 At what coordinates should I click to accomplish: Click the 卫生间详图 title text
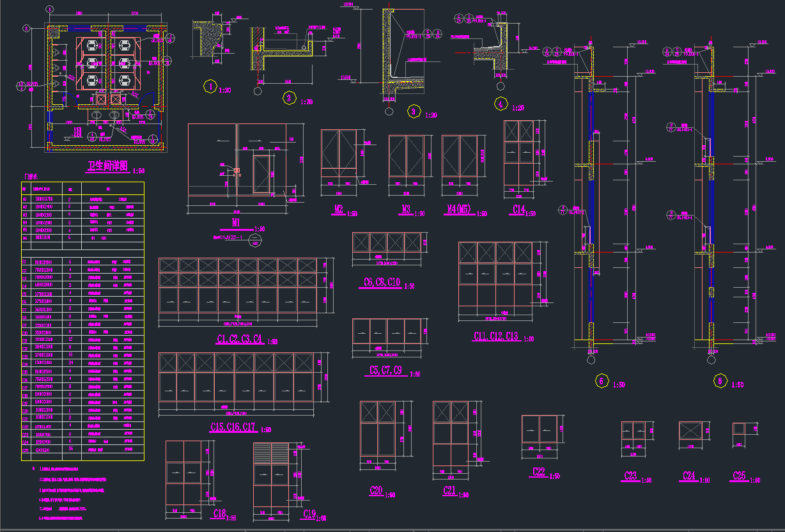click(x=109, y=168)
